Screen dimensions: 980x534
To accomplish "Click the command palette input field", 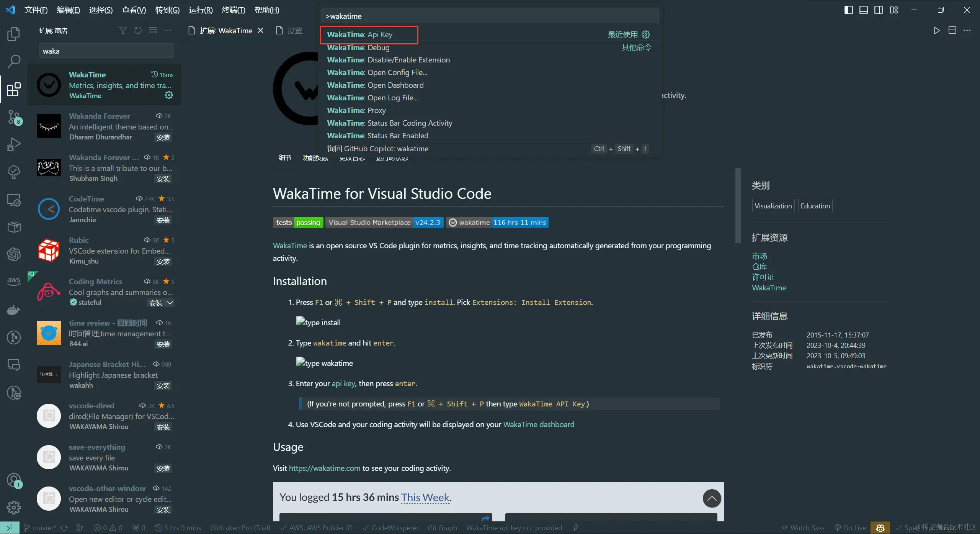I will (x=490, y=16).
